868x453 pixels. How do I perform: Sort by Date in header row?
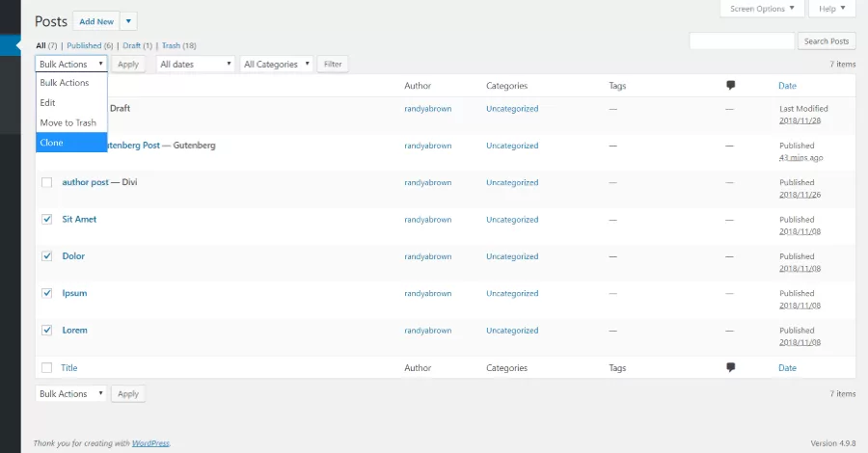coord(787,86)
